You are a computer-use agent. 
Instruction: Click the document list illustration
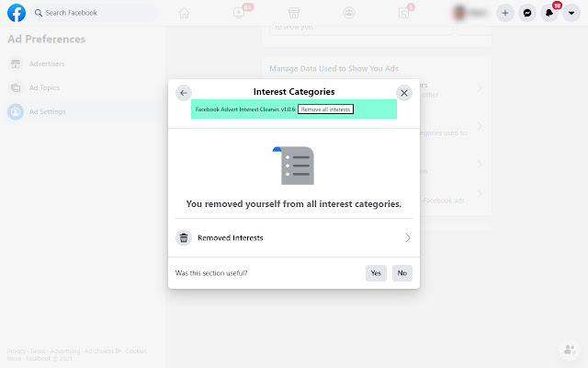294,166
